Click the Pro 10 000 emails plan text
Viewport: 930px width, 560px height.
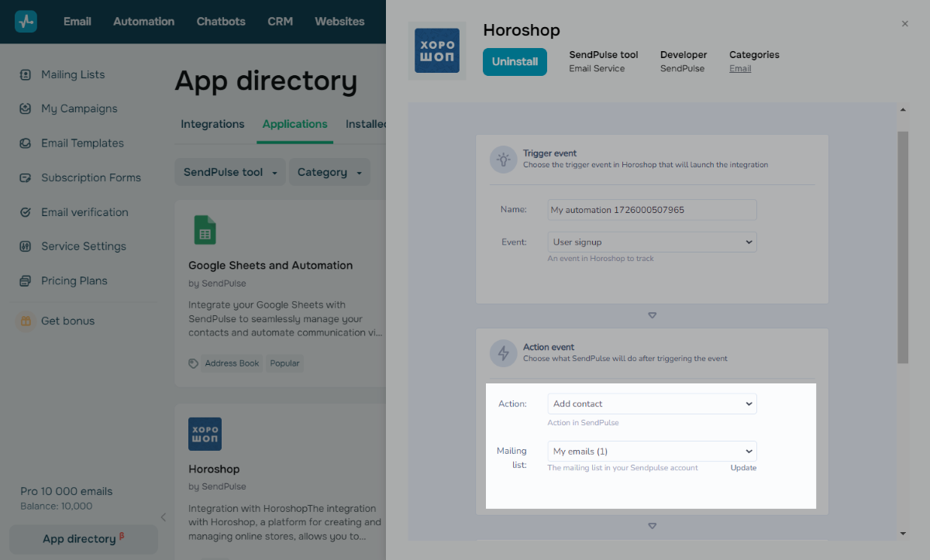(66, 491)
